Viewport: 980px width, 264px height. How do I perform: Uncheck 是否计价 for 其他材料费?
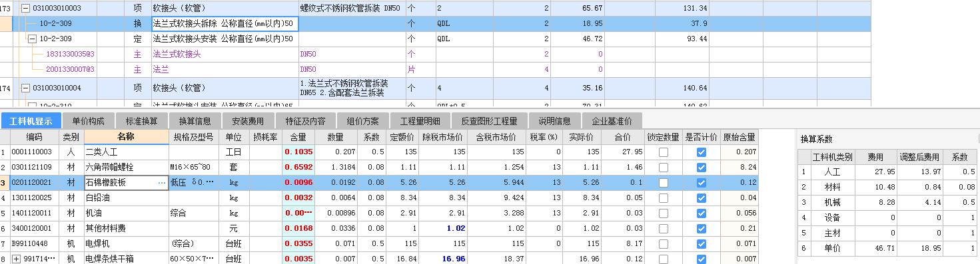click(701, 228)
